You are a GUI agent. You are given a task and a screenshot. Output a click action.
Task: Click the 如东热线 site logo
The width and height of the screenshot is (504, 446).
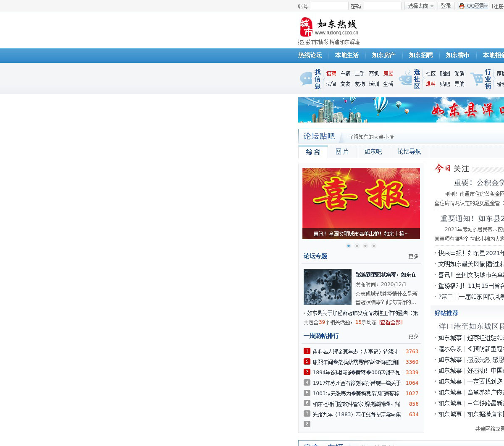(x=329, y=27)
